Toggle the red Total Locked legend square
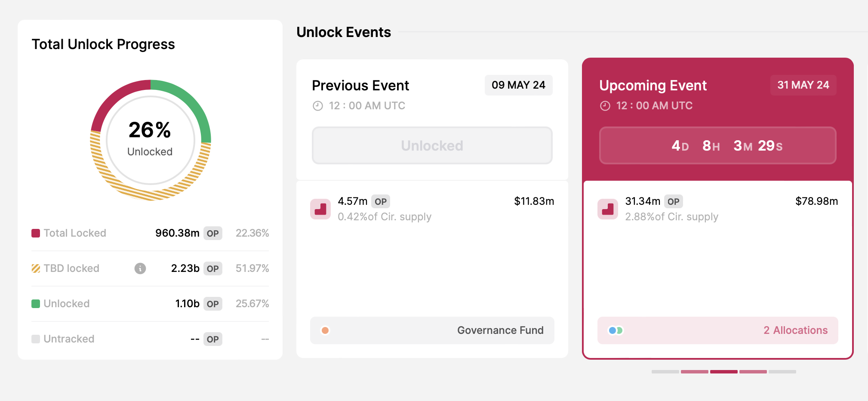The height and width of the screenshot is (401, 868). (36, 233)
